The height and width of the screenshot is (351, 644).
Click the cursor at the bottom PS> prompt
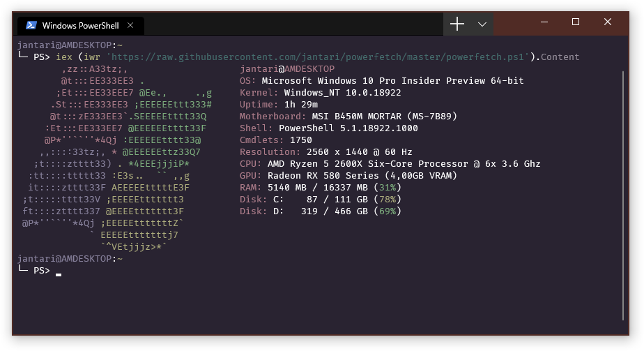59,274
